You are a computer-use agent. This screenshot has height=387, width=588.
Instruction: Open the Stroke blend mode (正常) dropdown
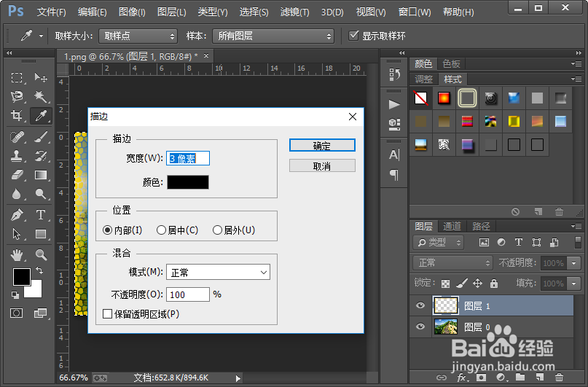tap(218, 273)
